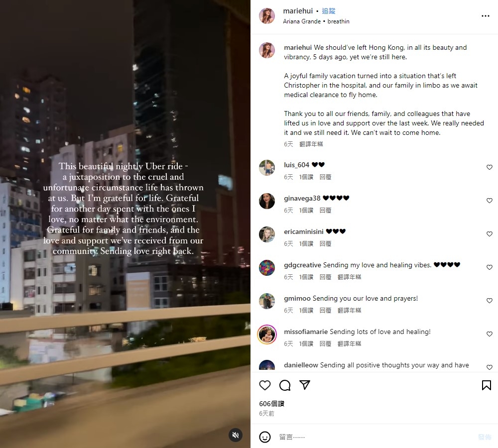Open the three-dots more options menu
The height and width of the screenshot is (448, 498).
pyautogui.click(x=485, y=16)
